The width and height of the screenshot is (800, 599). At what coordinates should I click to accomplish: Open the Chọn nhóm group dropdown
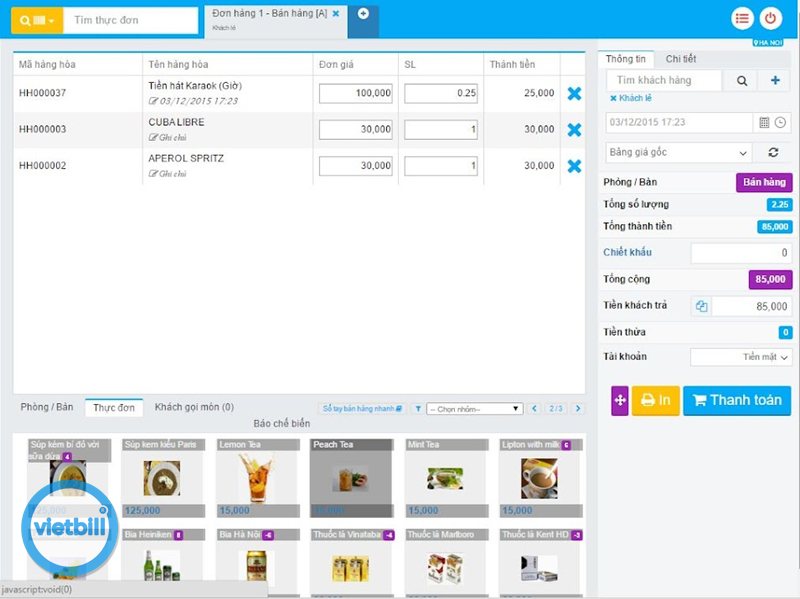[474, 409]
